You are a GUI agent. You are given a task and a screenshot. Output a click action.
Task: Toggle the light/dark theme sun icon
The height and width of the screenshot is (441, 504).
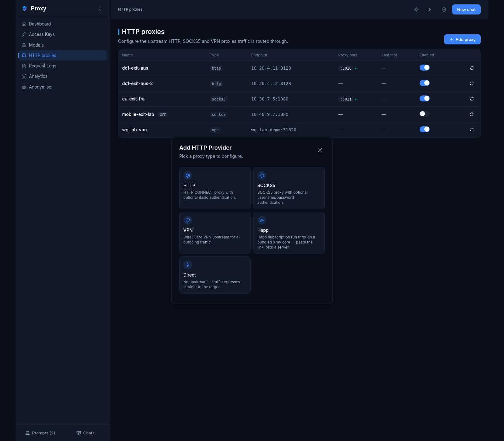pyautogui.click(x=416, y=9)
